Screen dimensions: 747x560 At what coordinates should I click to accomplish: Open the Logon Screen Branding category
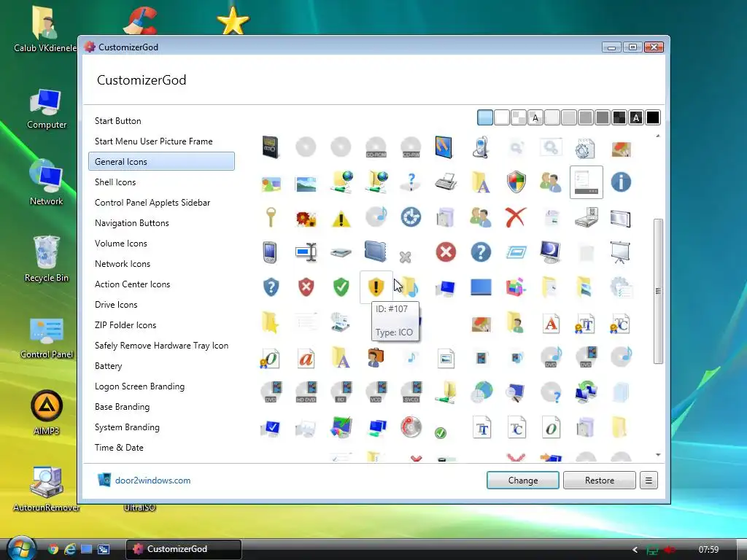[139, 386]
